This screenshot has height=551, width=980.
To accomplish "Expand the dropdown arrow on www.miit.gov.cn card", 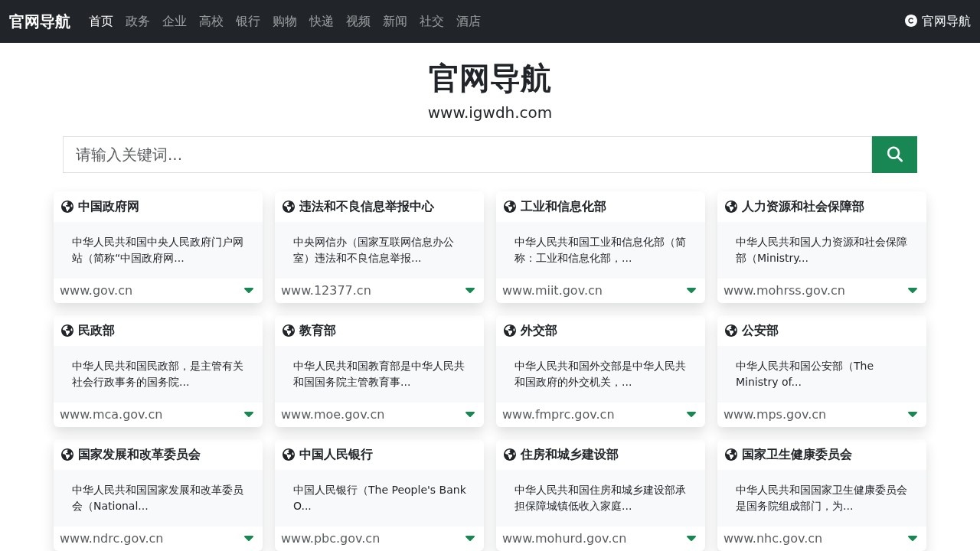I will 691,290.
